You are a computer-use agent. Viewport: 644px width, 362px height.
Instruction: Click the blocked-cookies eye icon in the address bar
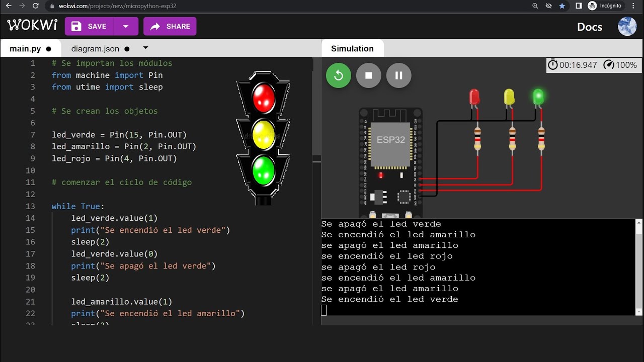pos(549,6)
